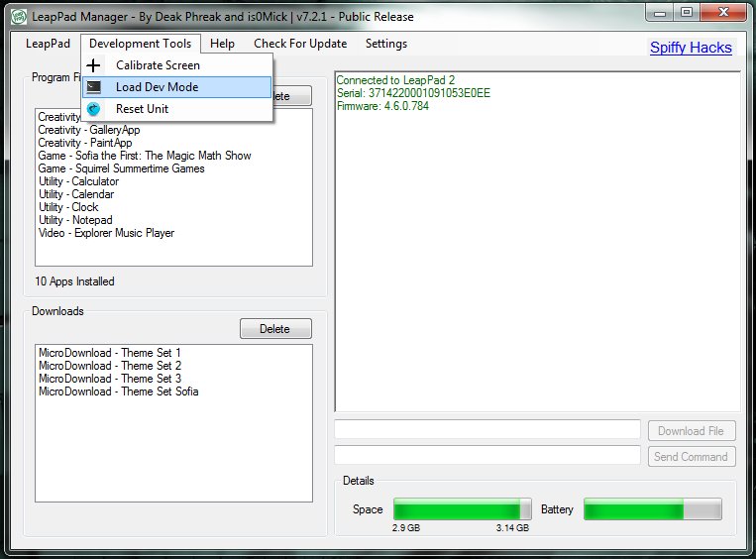Open the Help menu
This screenshot has width=756, height=559.
(222, 44)
